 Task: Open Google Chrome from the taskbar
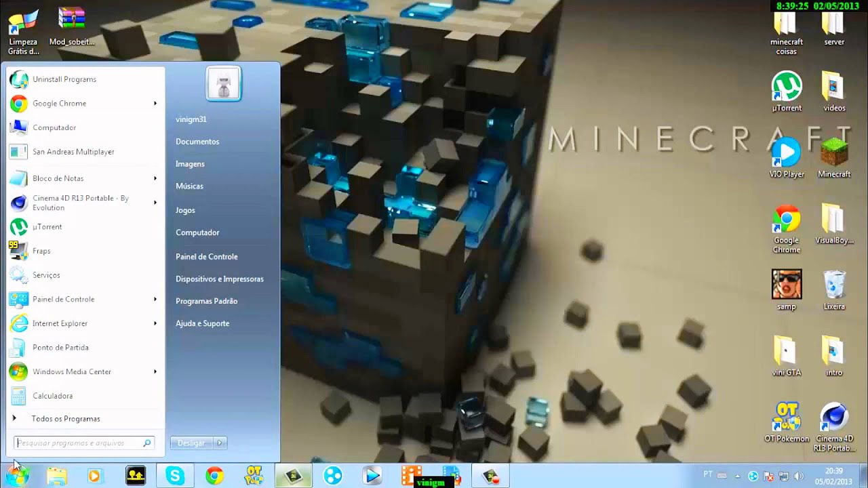pyautogui.click(x=214, y=476)
